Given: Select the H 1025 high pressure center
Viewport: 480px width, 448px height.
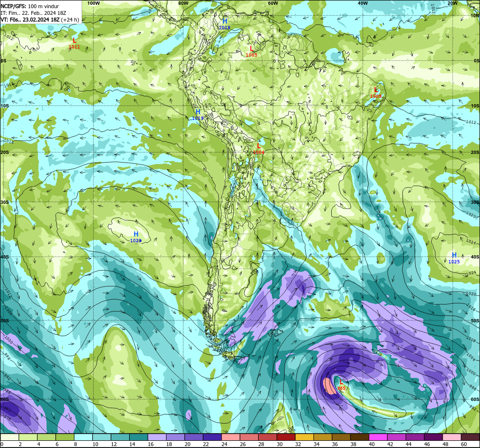Looking at the screenshot, I should click(454, 258).
